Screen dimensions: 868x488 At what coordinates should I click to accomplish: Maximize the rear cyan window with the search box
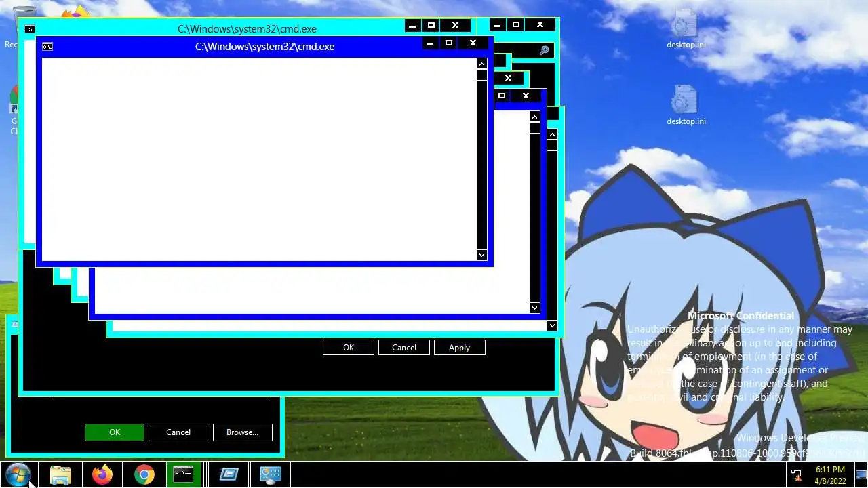(x=515, y=25)
